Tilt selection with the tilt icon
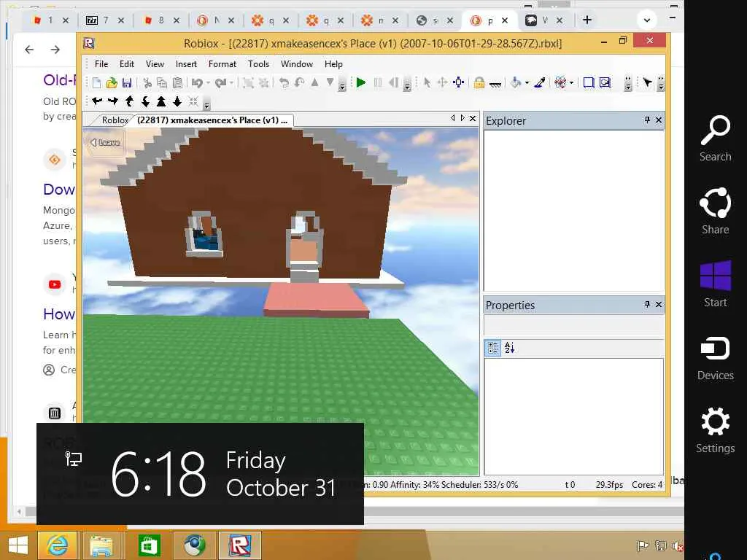Screen dimensions: 747x560 (x=299, y=83)
